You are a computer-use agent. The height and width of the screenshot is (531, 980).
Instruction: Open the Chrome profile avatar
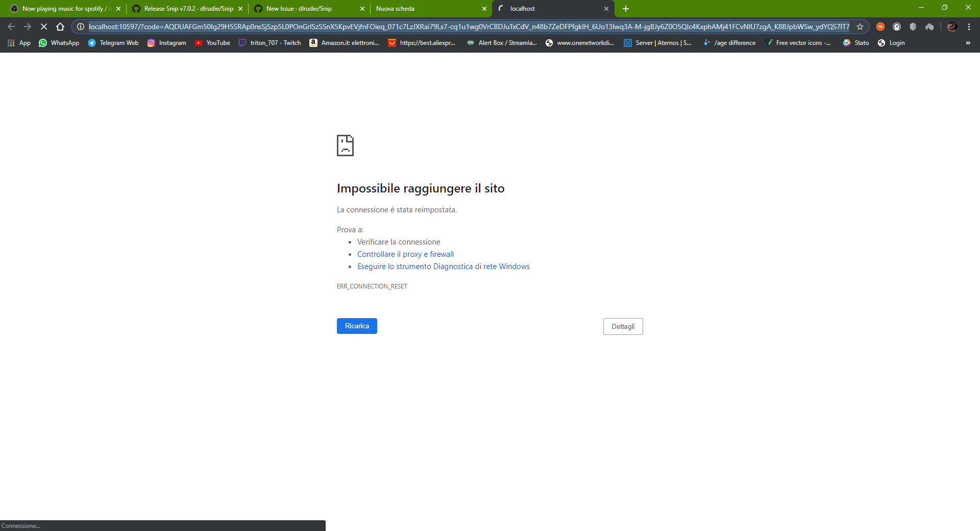[951, 27]
